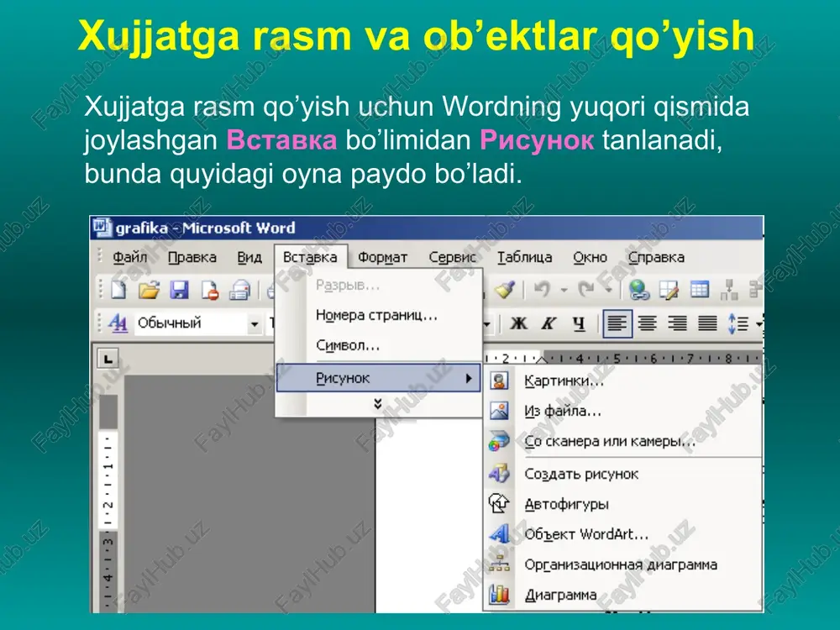This screenshot has width=840, height=630.
Task: Open the font size dropdown arrow left of Ж
Action: coord(487,323)
